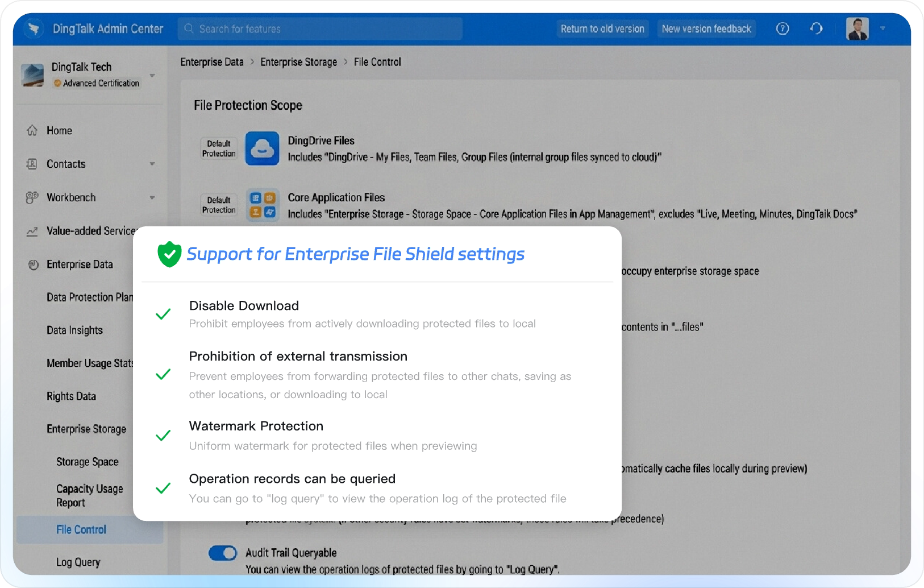Click the Advanced Certification badge
This screenshot has height=588, width=924.
point(97,83)
